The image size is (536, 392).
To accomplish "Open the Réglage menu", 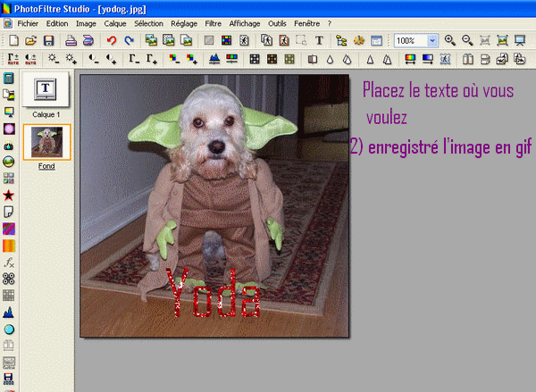I will pyautogui.click(x=184, y=23).
